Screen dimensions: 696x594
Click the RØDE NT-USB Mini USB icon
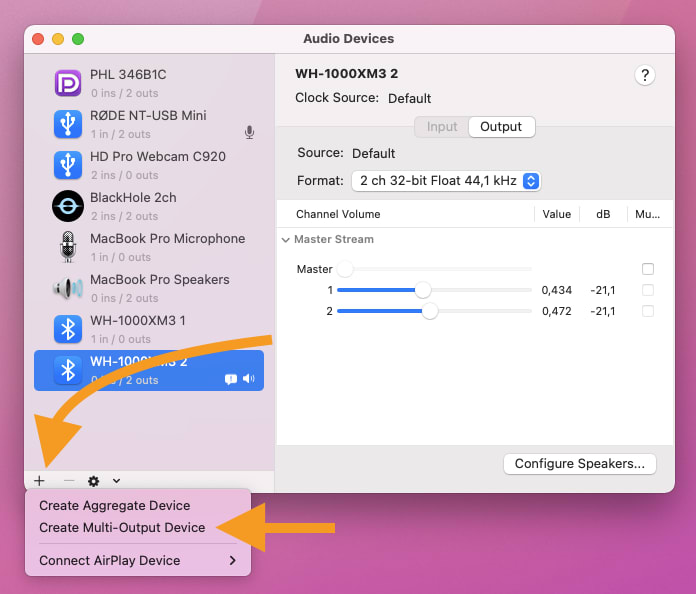(x=67, y=124)
